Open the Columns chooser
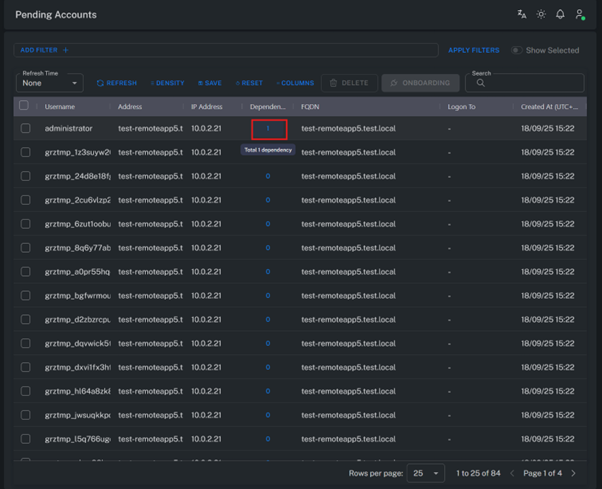This screenshot has height=489, width=602. pyautogui.click(x=295, y=83)
